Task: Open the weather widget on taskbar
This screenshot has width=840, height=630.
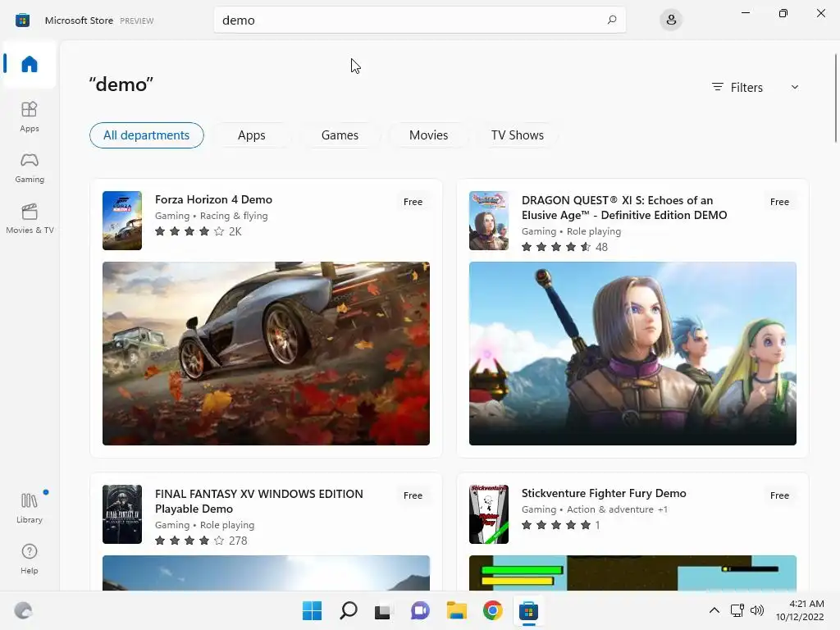Action: (23, 610)
